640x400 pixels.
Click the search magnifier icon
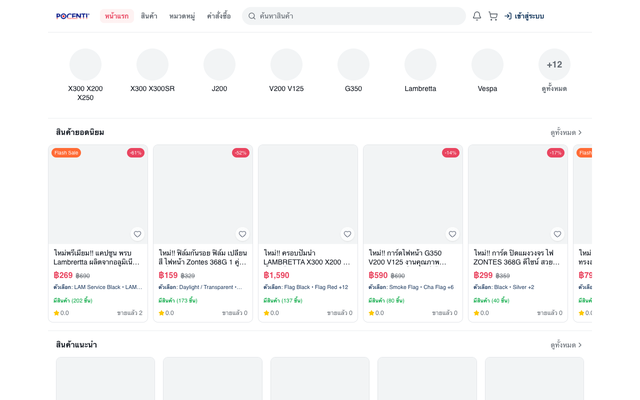coord(252,16)
